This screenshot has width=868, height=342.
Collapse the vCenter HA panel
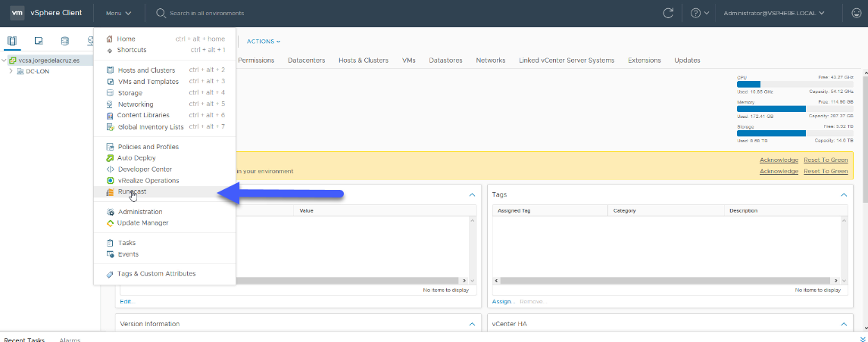coord(844,325)
